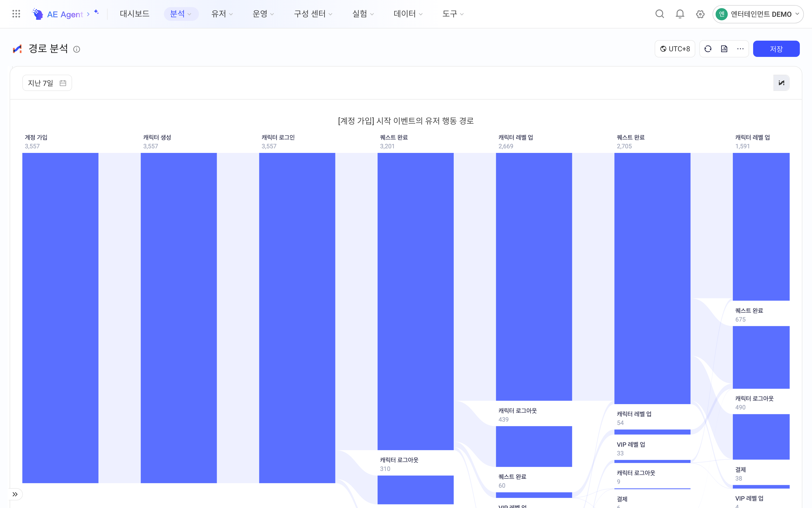
Task: Expand the 유저 menu dropdown
Action: click(222, 14)
